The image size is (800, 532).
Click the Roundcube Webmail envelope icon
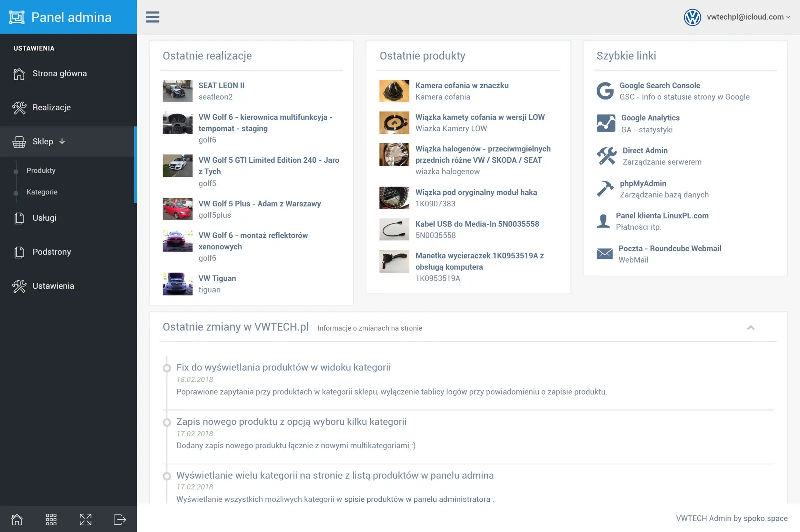coord(604,254)
